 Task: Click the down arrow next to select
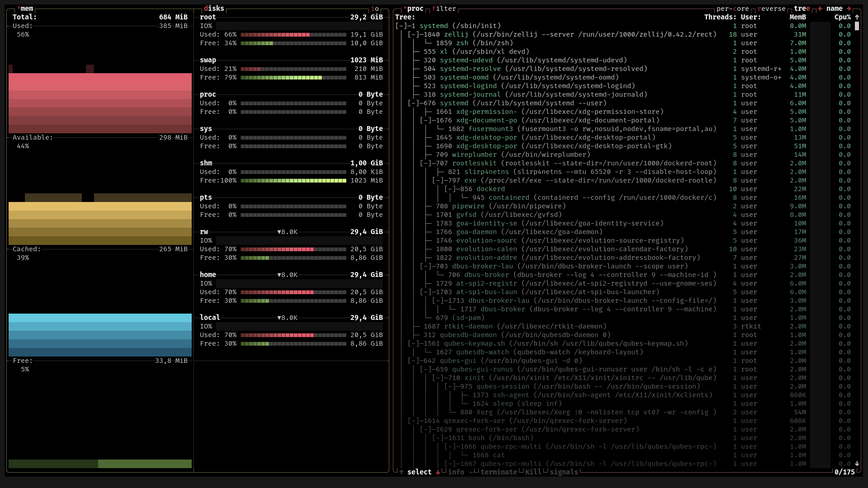tap(437, 472)
